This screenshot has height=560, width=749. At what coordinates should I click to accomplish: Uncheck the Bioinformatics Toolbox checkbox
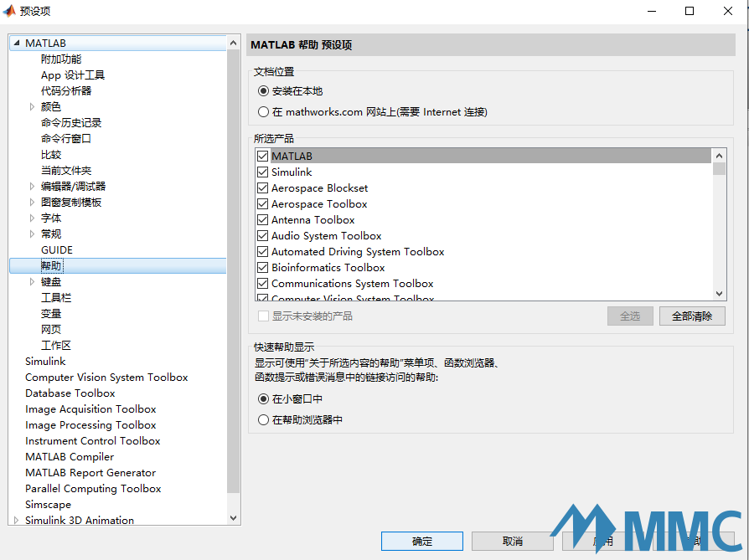pos(262,267)
